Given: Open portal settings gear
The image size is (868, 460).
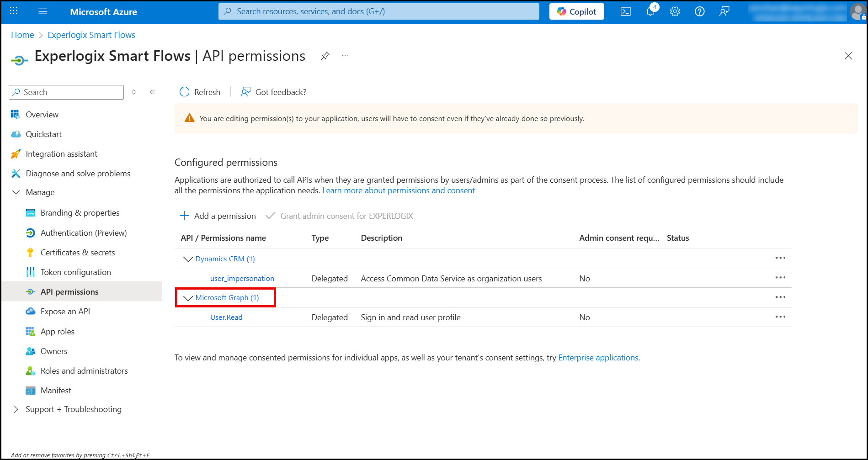Looking at the screenshot, I should click(x=675, y=11).
